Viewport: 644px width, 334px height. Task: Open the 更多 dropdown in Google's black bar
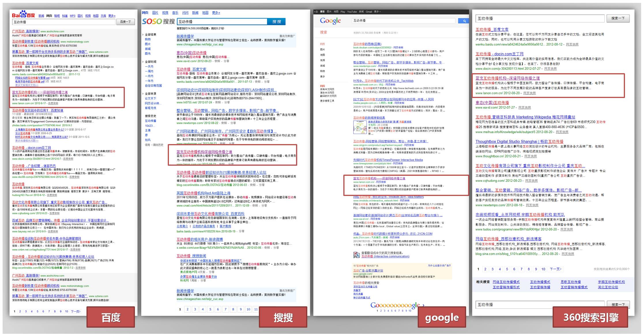[x=377, y=12]
